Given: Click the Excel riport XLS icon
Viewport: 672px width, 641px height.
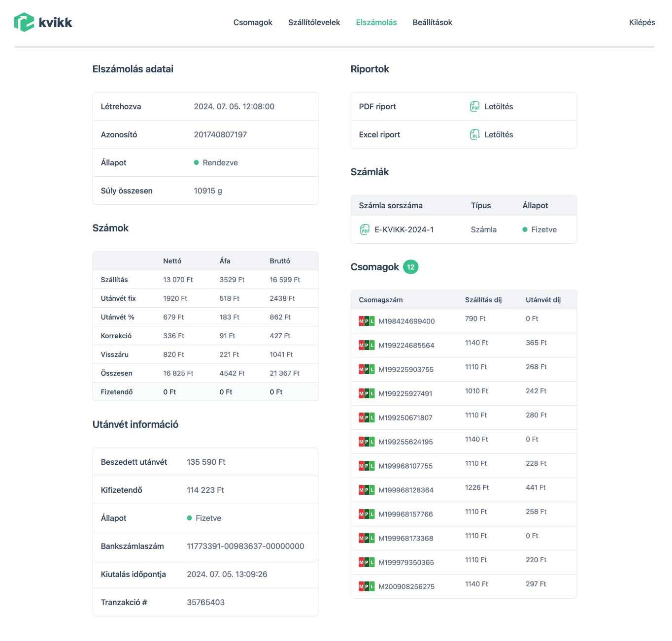Looking at the screenshot, I should coord(474,134).
